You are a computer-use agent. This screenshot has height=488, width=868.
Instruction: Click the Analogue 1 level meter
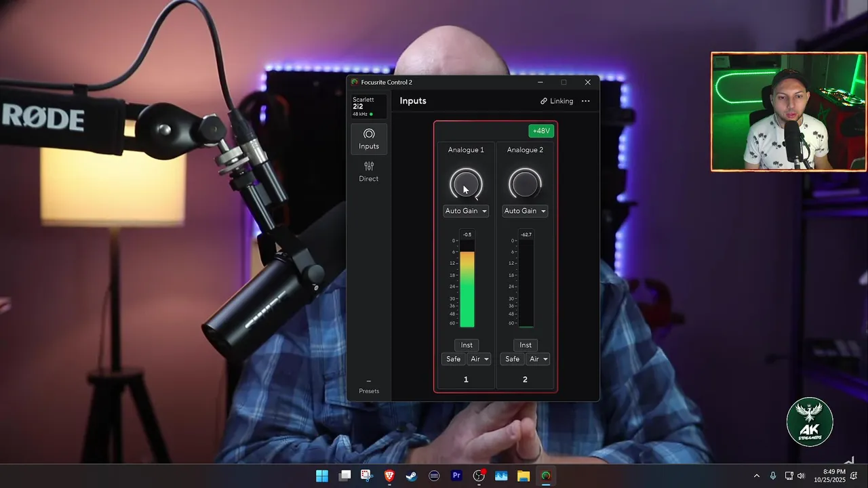467,283
